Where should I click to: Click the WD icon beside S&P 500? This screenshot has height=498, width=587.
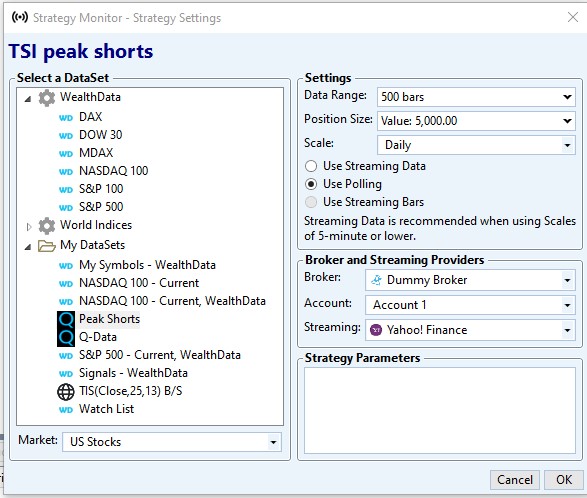66,208
